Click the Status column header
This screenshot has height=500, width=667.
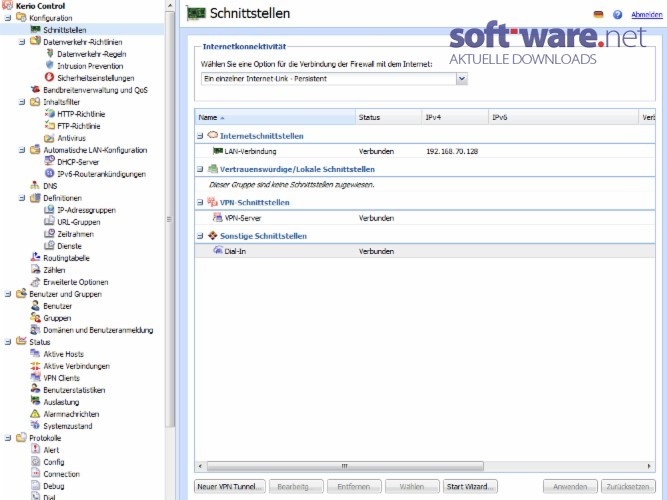click(x=389, y=117)
